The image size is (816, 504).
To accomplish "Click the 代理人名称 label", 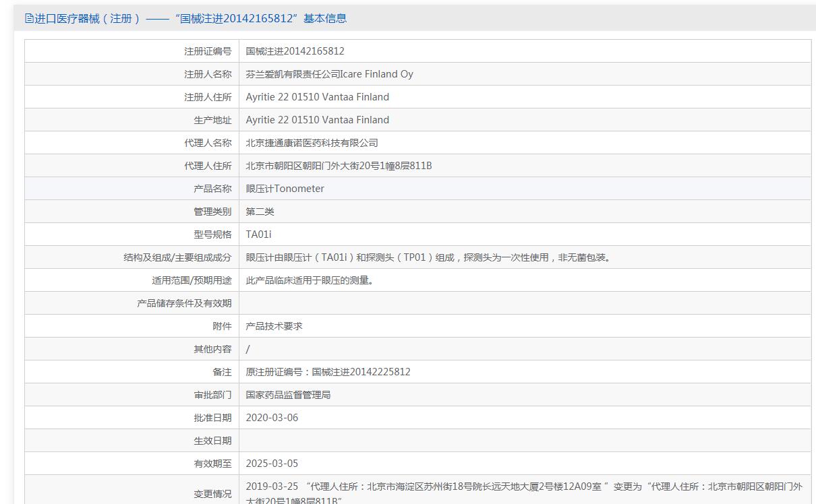I will [x=208, y=143].
